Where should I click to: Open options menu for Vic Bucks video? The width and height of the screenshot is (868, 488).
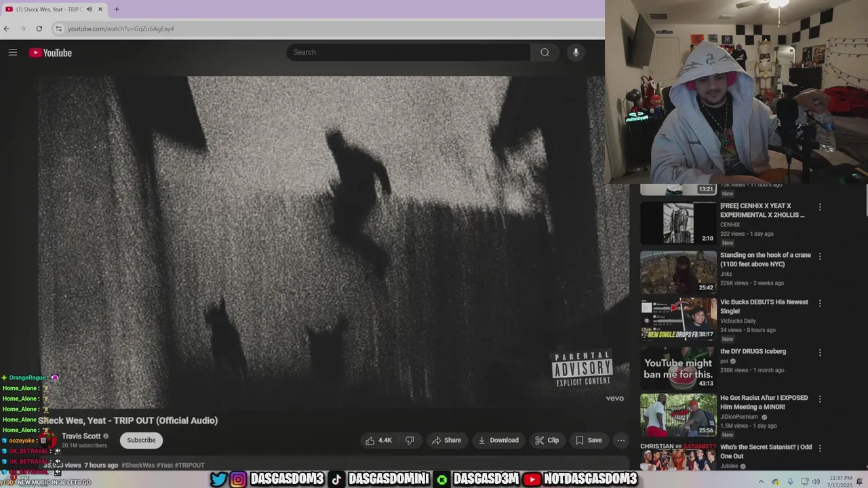pyautogui.click(x=820, y=303)
